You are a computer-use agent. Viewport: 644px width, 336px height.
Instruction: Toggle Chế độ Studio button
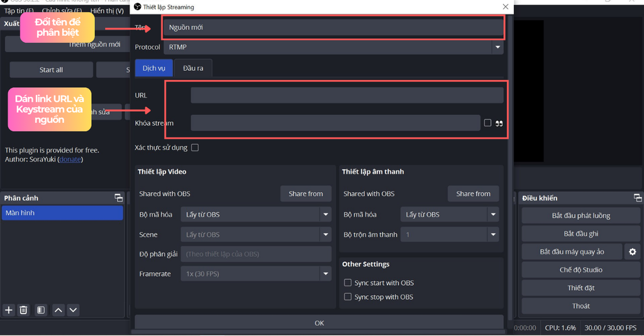(x=580, y=270)
